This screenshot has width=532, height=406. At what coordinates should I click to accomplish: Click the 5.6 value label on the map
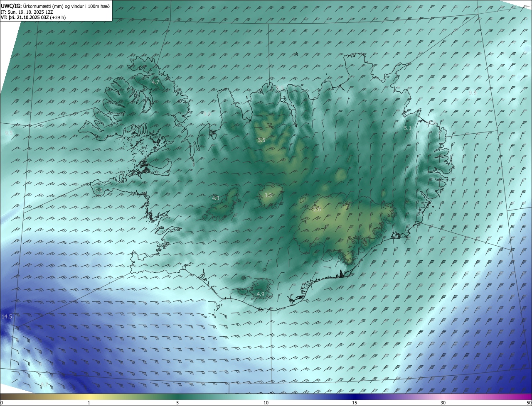click(99, 190)
